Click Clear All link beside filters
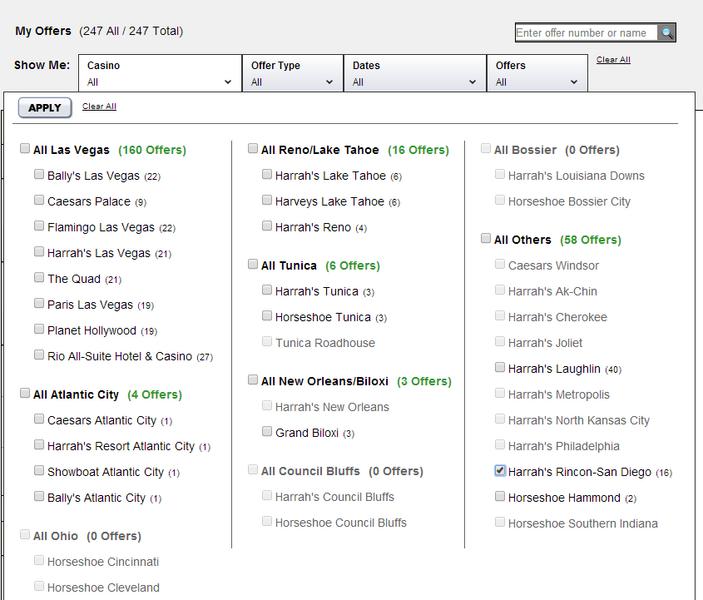 click(x=613, y=60)
